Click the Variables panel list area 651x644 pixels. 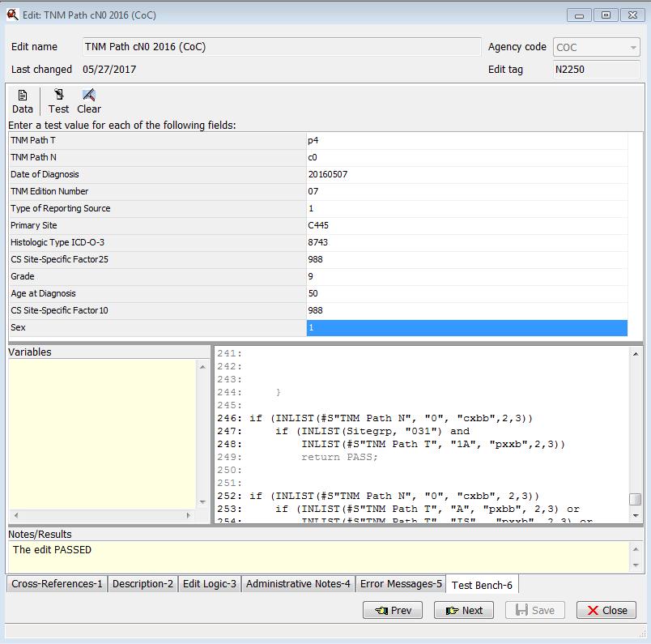(102, 434)
